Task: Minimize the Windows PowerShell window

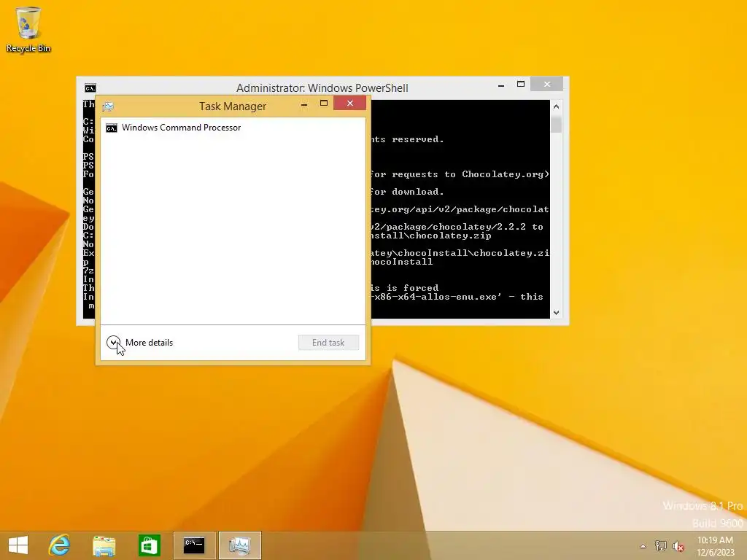Action: click(501, 85)
